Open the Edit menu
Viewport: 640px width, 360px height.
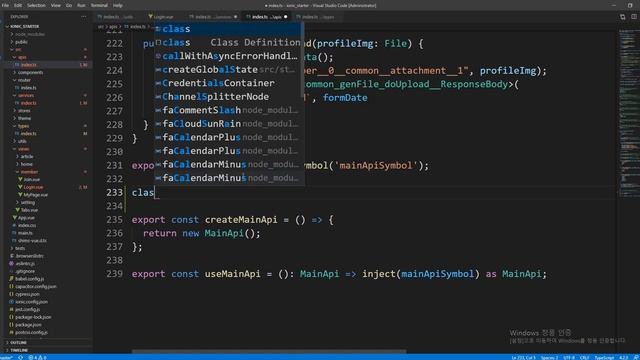pos(18,5)
